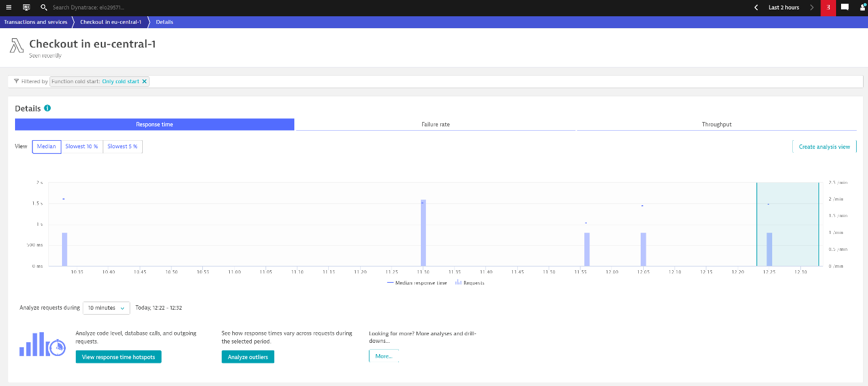
Task: Select the Median view option
Action: click(x=46, y=146)
